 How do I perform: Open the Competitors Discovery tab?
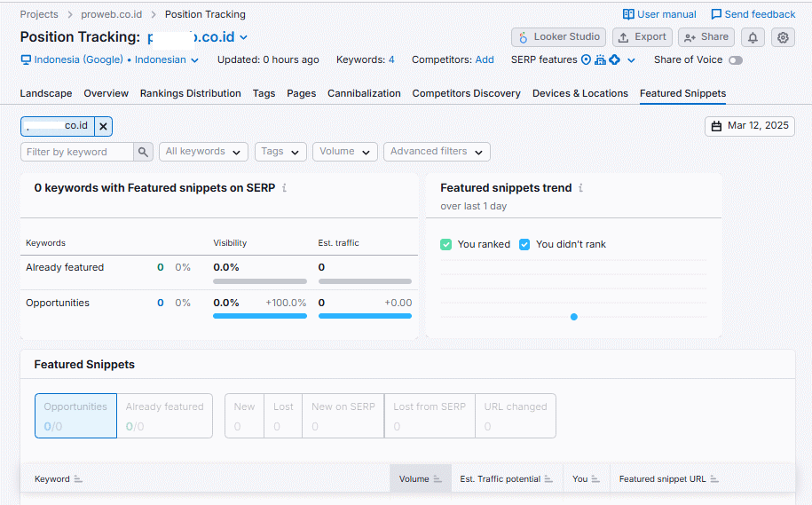(467, 93)
